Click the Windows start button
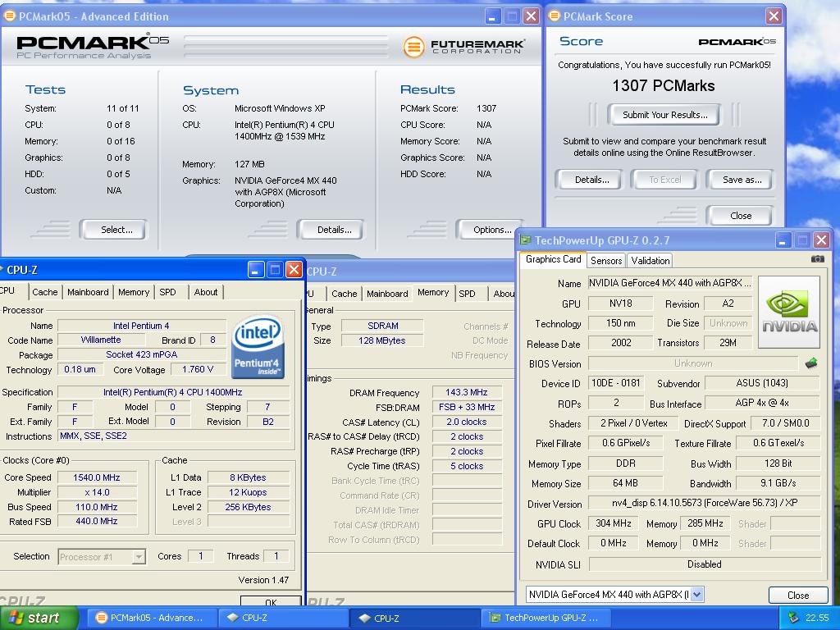Screen dimensions: 840x630 (x=38, y=619)
